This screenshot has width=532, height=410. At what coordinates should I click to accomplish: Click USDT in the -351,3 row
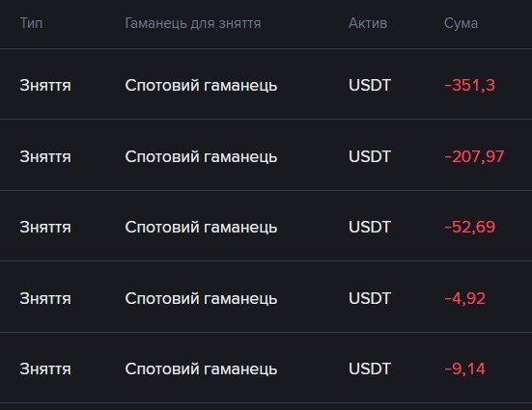370,85
